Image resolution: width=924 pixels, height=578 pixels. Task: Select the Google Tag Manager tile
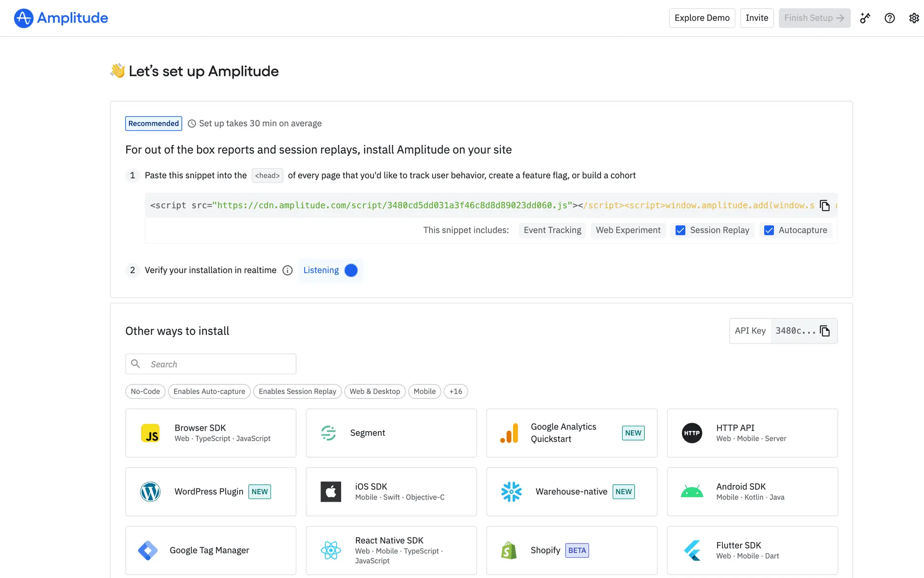(210, 550)
